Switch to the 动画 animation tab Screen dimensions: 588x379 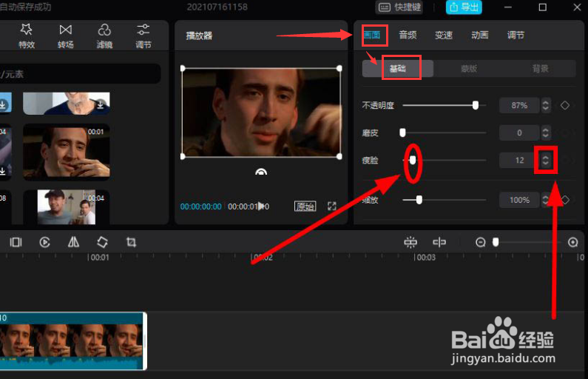click(479, 36)
